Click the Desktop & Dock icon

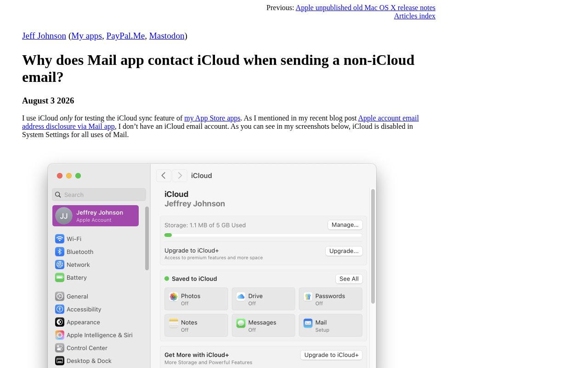click(x=60, y=361)
